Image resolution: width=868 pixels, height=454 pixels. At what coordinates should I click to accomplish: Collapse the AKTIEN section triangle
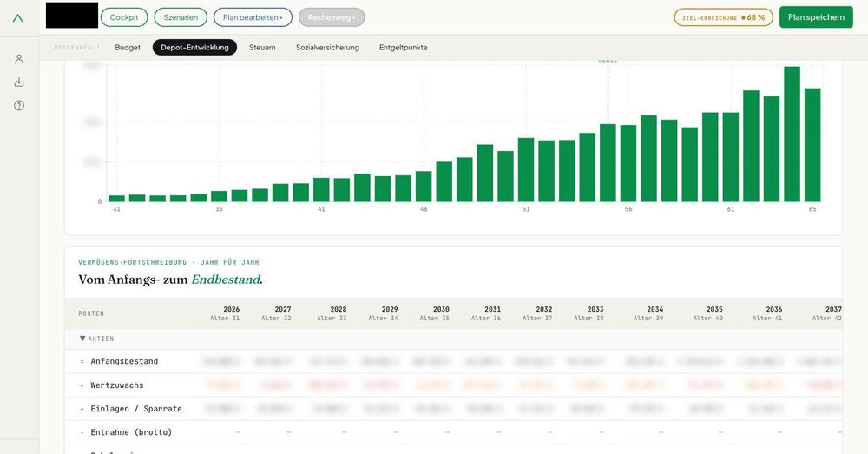pos(82,339)
